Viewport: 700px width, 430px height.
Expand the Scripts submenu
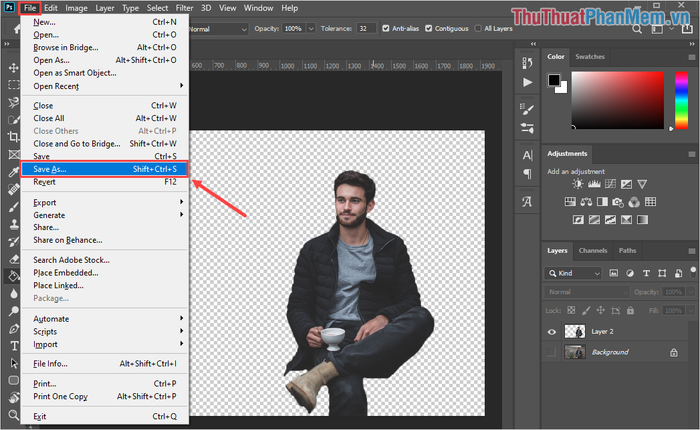coord(105,331)
